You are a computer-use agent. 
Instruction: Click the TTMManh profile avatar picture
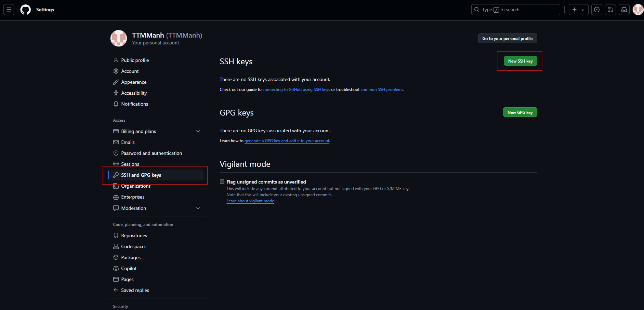[119, 38]
